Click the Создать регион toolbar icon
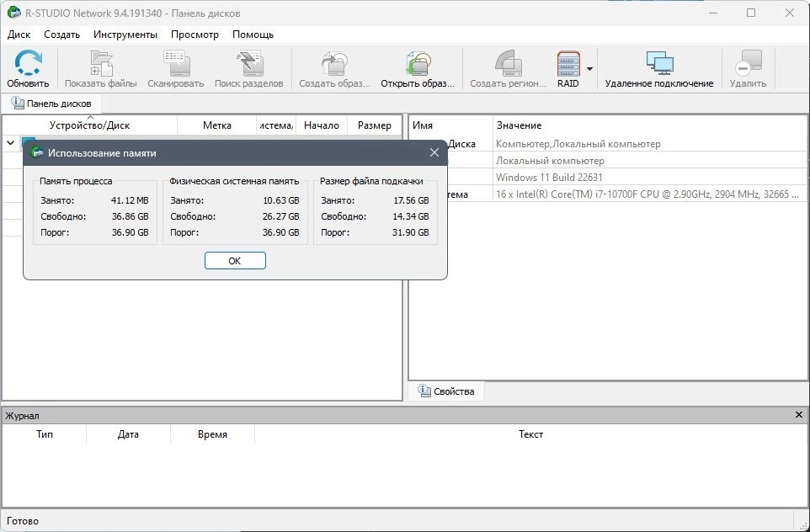The image size is (810, 532). tap(508, 63)
